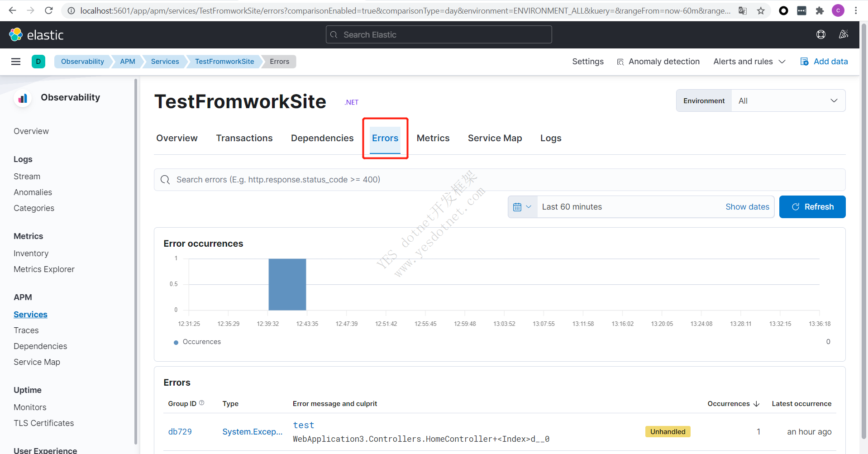Sort by Occurrences column header
Image resolution: width=868 pixels, height=454 pixels.
click(x=733, y=404)
